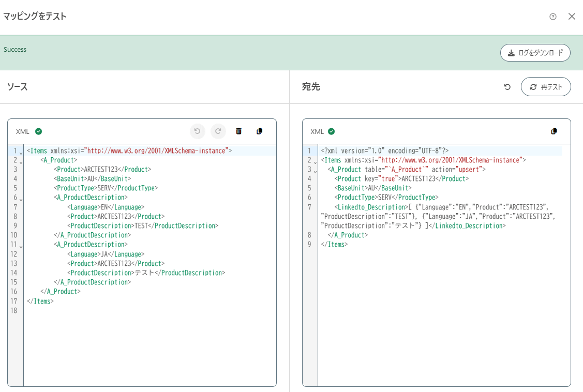Click destination A_Product table upsert line
The width and height of the screenshot is (583, 392).
click(407, 170)
